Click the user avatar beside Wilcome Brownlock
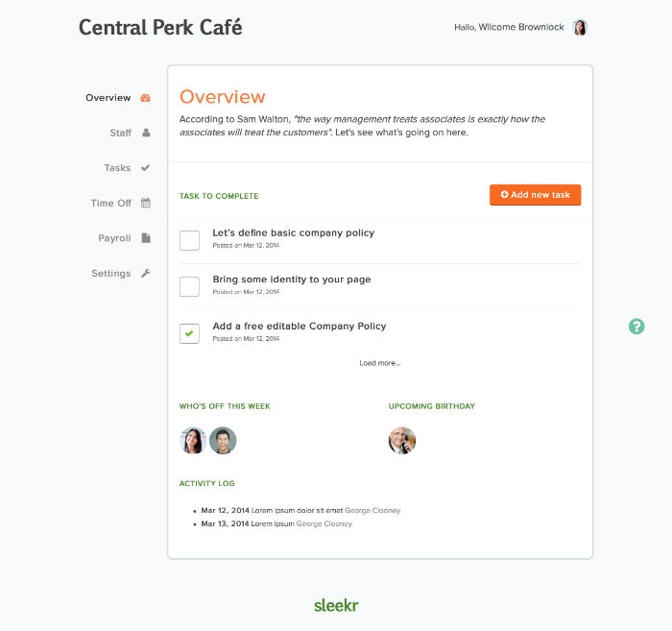Viewport: 672px width, 631px height. pyautogui.click(x=580, y=28)
